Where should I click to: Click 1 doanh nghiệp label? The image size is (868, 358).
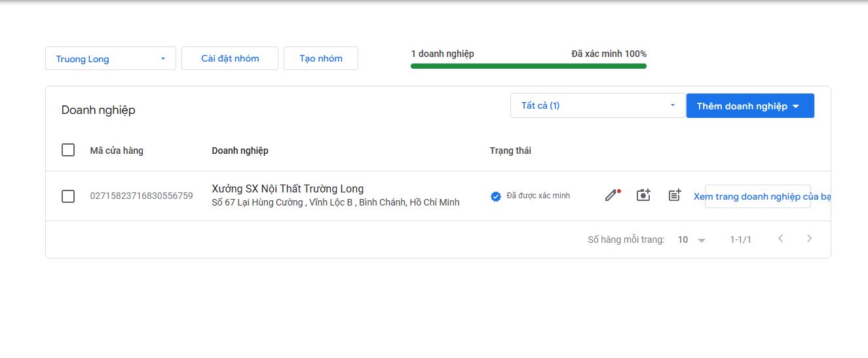[x=442, y=54]
